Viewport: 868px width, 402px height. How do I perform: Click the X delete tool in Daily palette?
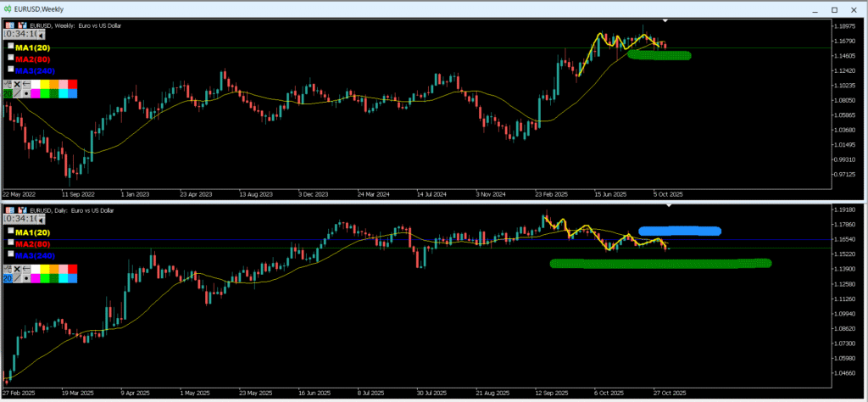tap(17, 268)
